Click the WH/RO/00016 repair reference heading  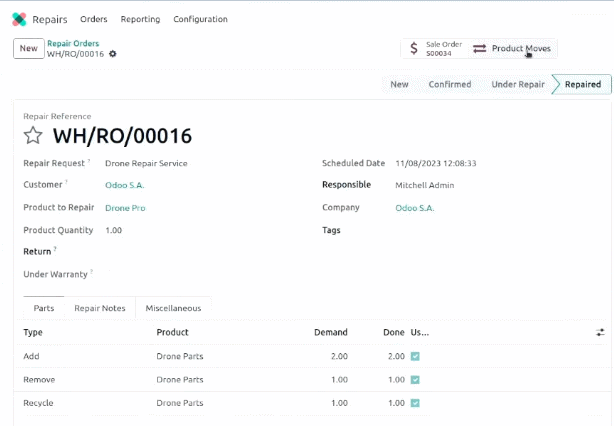click(123, 136)
